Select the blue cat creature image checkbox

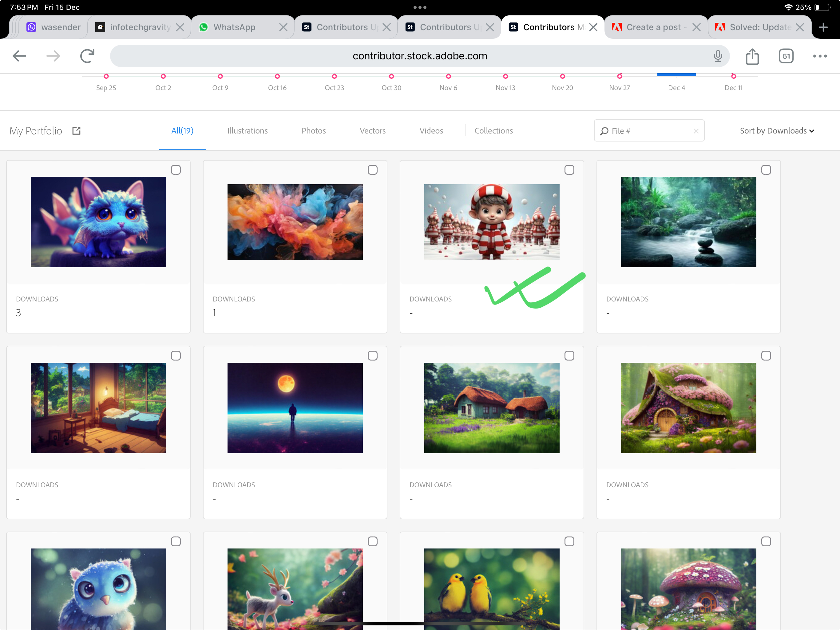(x=176, y=170)
